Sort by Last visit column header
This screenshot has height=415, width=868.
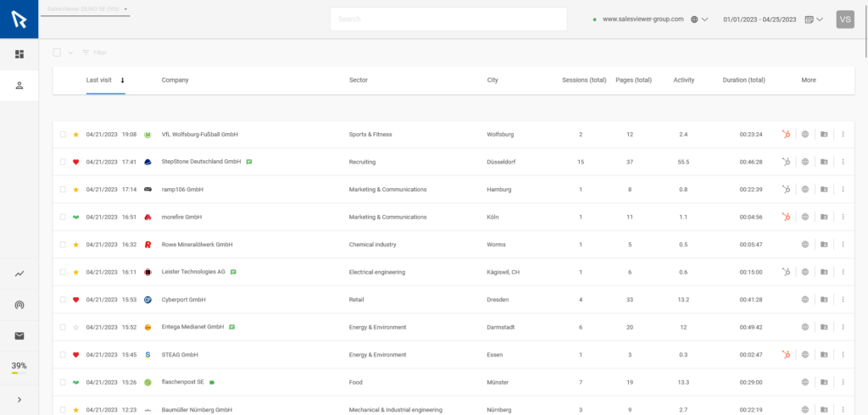pos(99,80)
